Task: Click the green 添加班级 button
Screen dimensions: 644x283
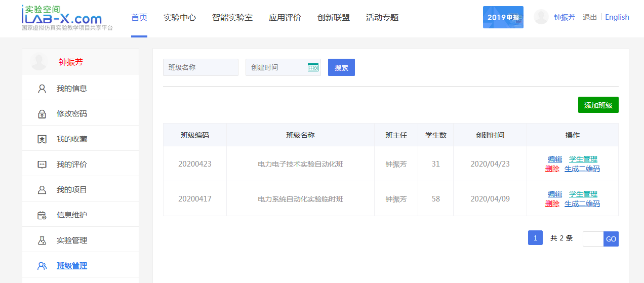Action: 598,105
